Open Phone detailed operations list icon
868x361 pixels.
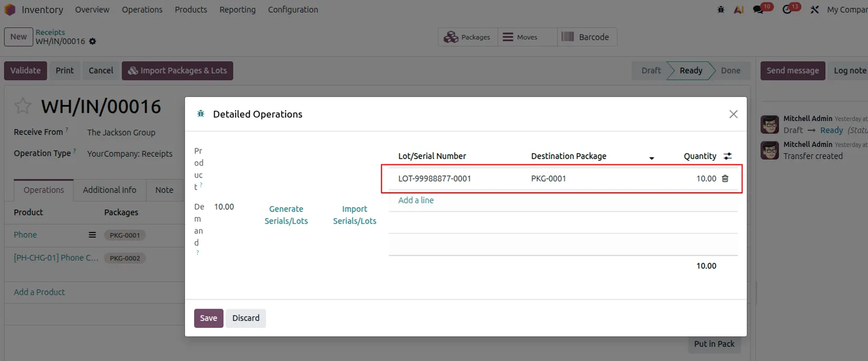(x=92, y=235)
